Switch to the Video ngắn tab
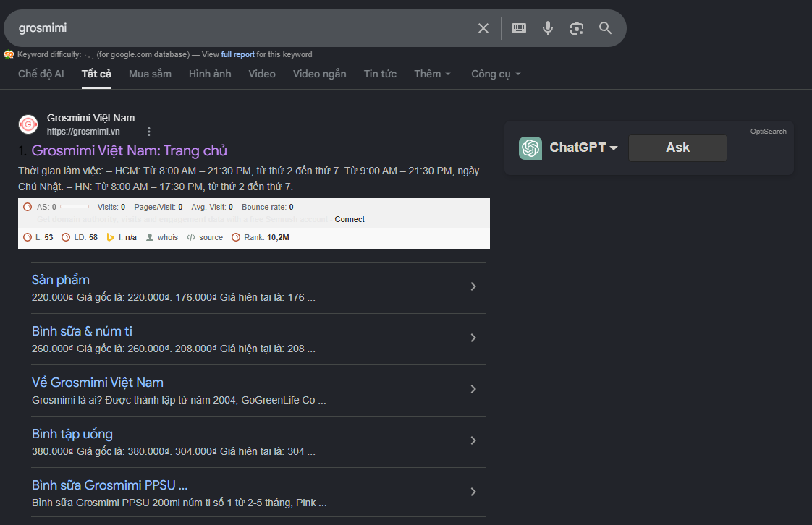The image size is (812, 525). 320,74
